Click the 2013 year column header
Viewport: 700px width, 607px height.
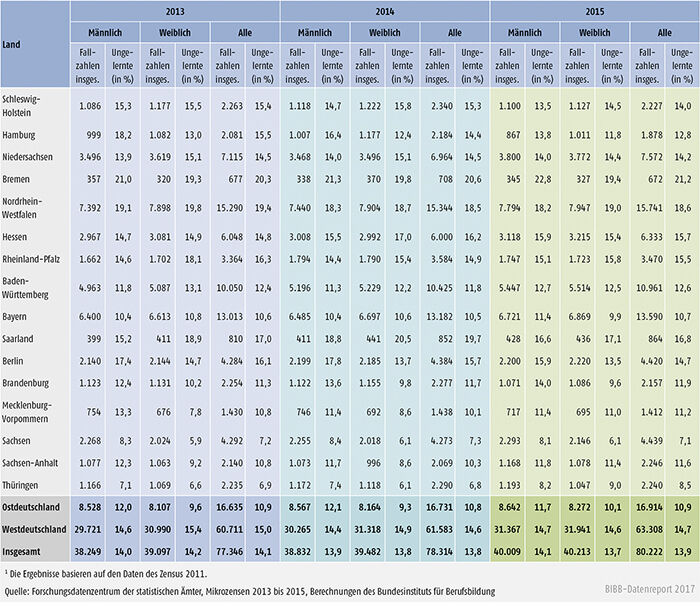[176, 11]
